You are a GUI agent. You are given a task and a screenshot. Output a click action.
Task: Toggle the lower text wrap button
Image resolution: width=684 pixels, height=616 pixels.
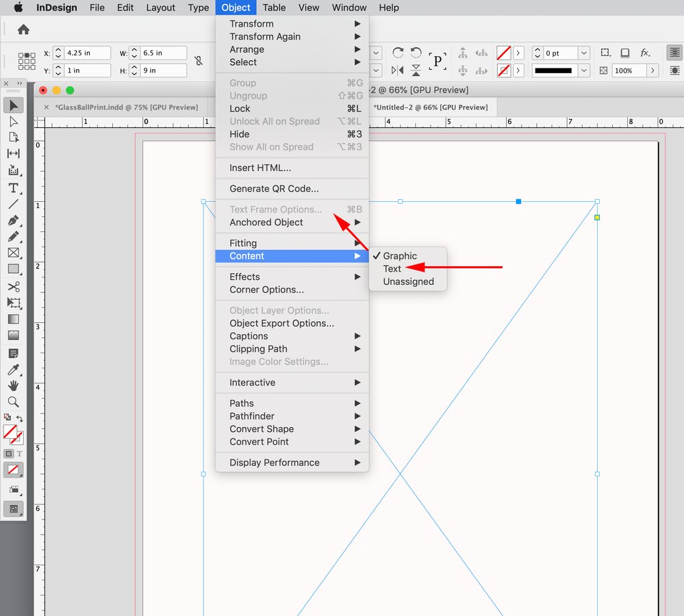click(674, 70)
